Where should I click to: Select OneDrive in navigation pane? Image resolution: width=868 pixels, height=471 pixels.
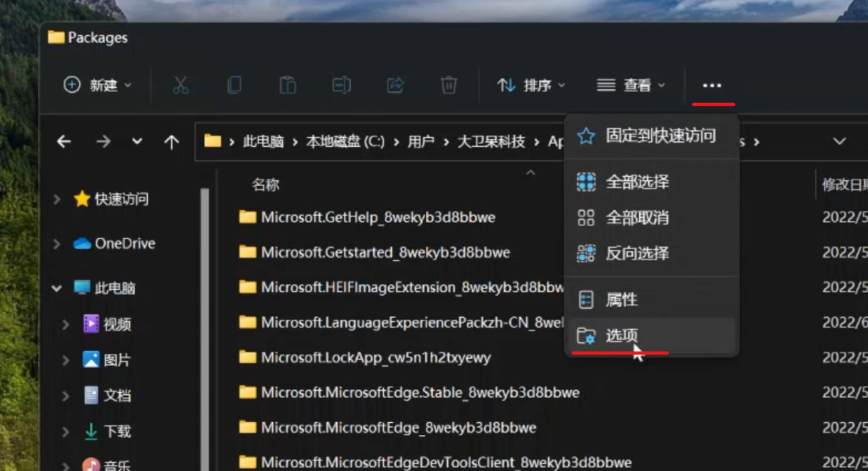[x=114, y=243]
